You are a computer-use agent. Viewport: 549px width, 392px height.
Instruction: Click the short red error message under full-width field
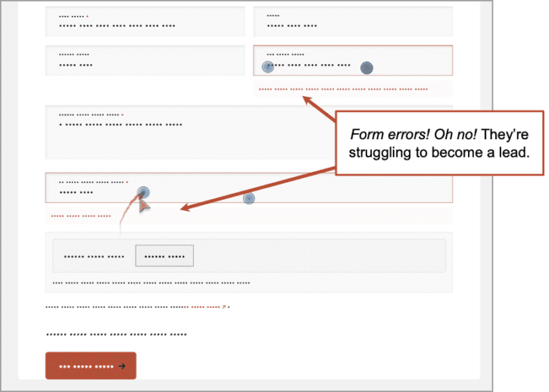81,216
